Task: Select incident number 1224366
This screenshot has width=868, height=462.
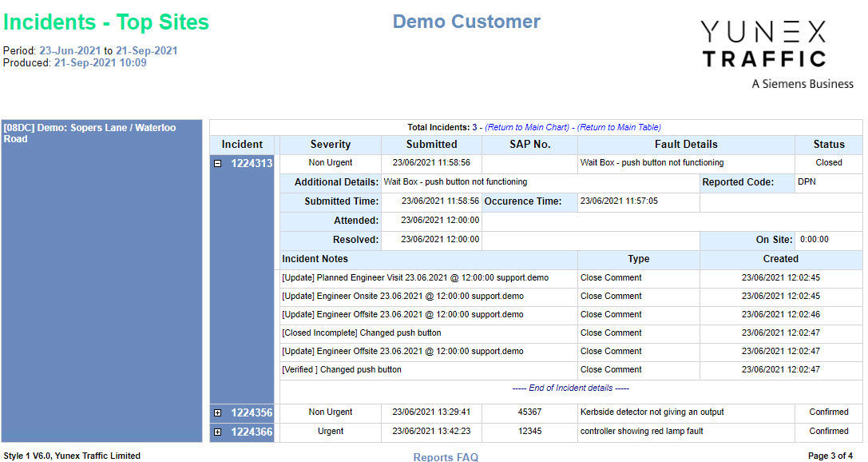Action: click(252, 432)
